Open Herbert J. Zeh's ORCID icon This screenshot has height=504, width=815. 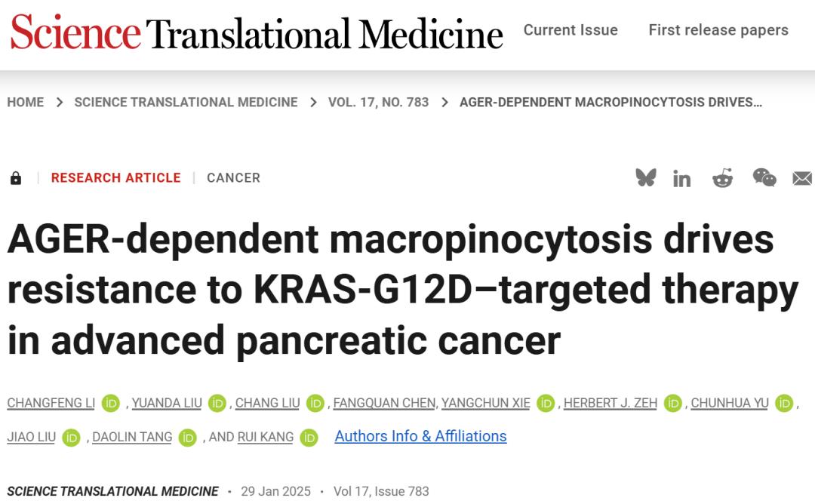[672, 403]
